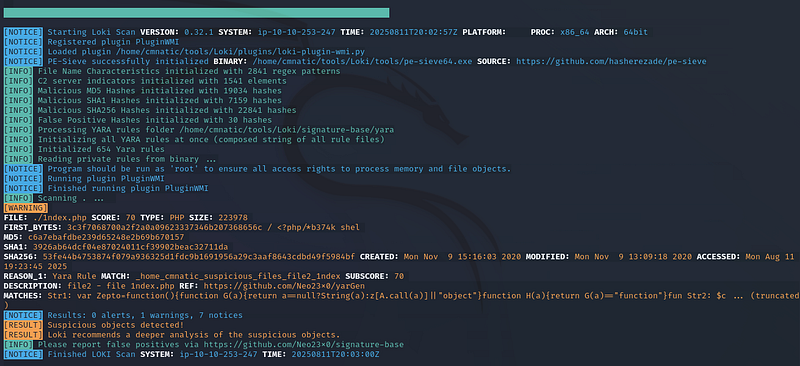Image resolution: width=800 pixels, height=366 pixels.
Task: Click the False Positive Hashes line
Action: (x=155, y=120)
